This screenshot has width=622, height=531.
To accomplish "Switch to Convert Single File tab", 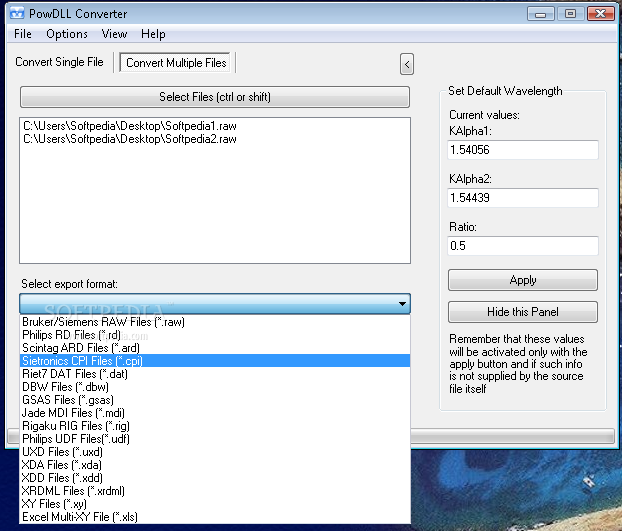I will pyautogui.click(x=60, y=62).
